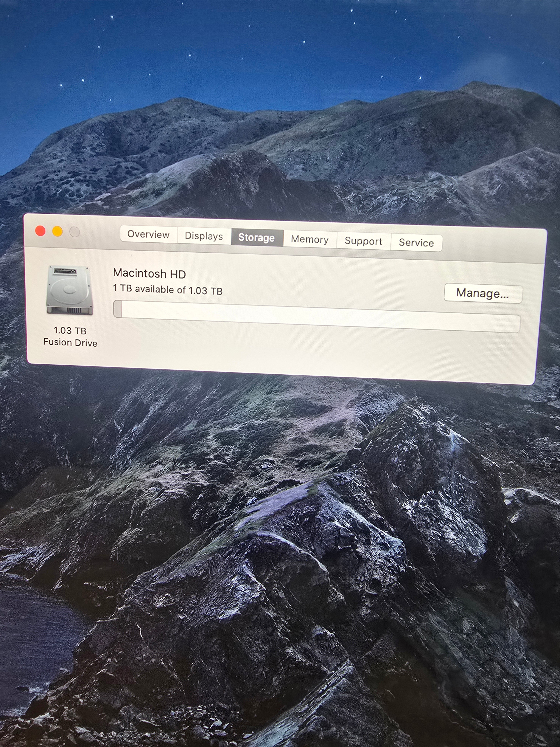Close the About This Mac window

point(41,231)
